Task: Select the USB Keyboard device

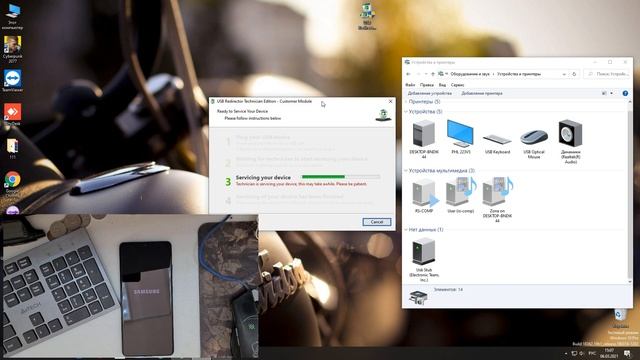Action: click(x=497, y=143)
